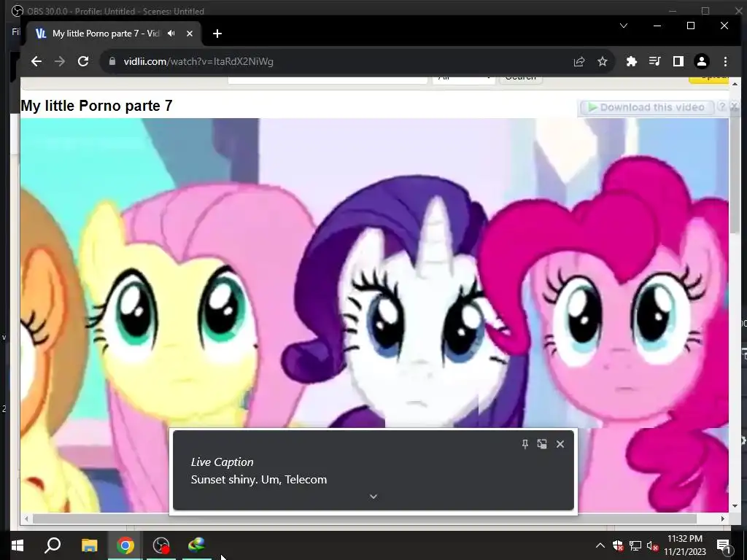Open Windows taskbar search
The height and width of the screenshot is (560, 747).
click(53, 545)
